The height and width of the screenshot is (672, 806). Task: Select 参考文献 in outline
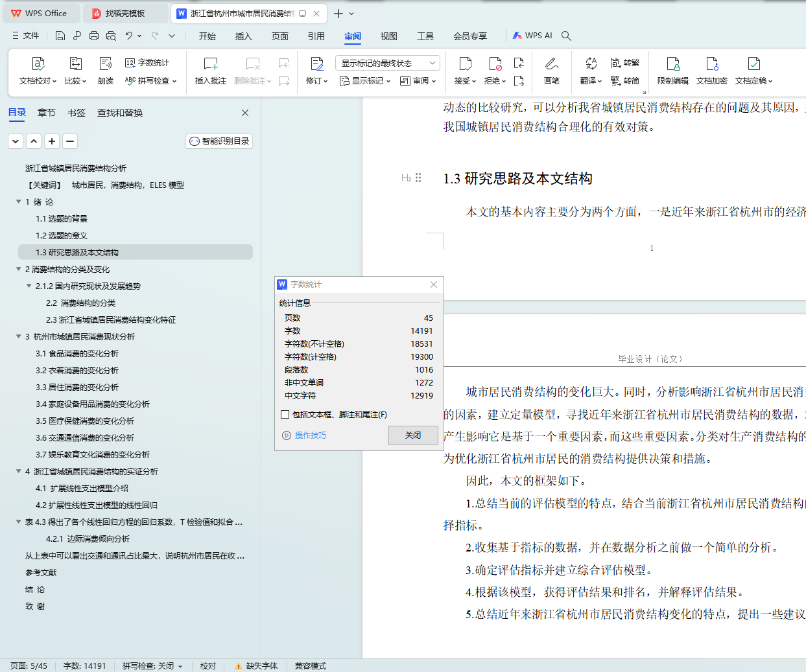click(x=41, y=572)
